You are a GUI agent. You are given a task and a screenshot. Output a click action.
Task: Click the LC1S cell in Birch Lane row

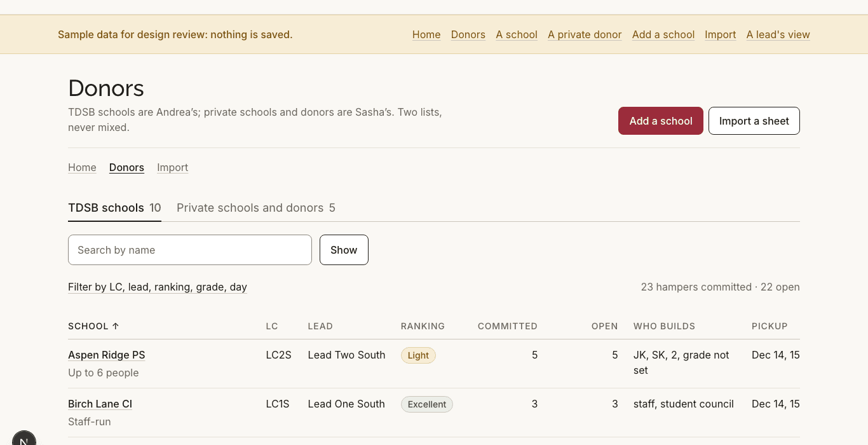coord(278,404)
